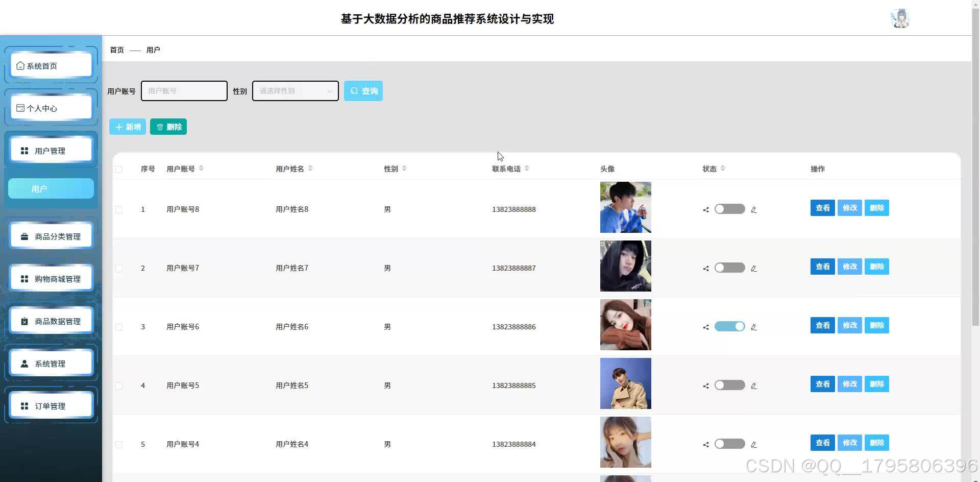The width and height of the screenshot is (980, 482).
Task: Toggle status switch for 用户账号4
Action: [730, 444]
